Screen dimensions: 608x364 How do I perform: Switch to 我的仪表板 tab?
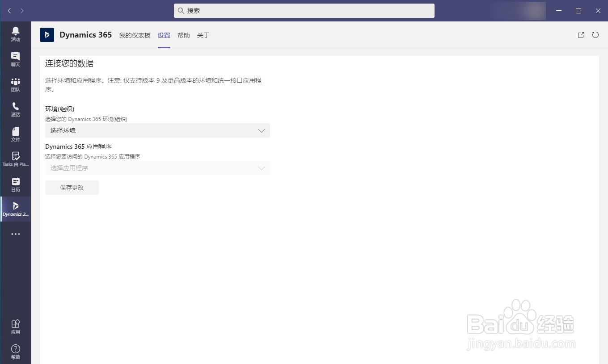[x=135, y=35]
